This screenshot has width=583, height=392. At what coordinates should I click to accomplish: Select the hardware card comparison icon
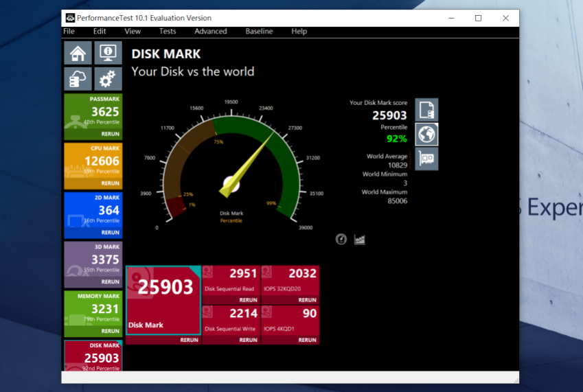[426, 159]
